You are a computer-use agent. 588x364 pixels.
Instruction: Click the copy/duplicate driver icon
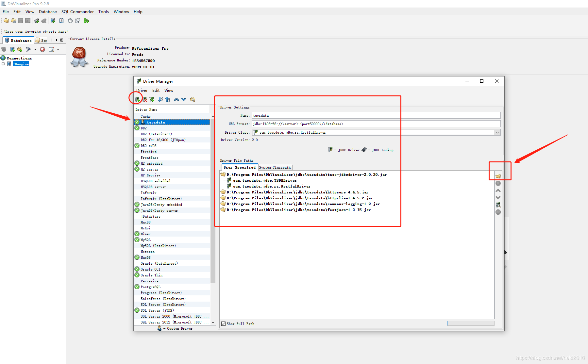(x=152, y=99)
